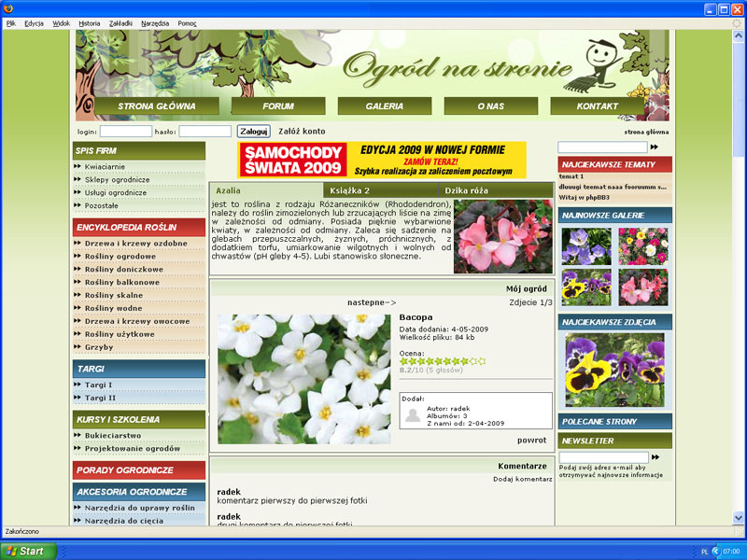Open the Rośliny wodne link
This screenshot has height=560, width=747.
tap(114, 308)
